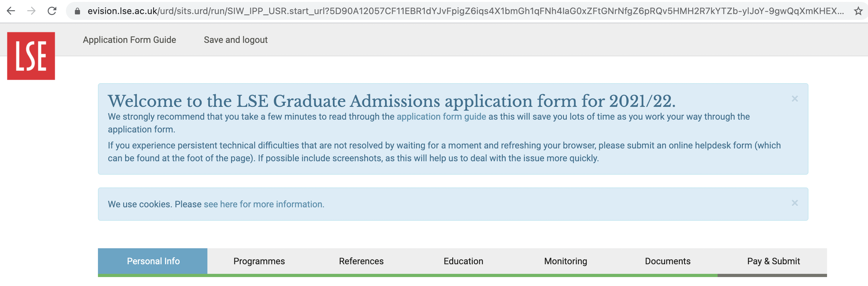The image size is (868, 286).
Task: Follow the application form guide link
Action: [x=441, y=116]
